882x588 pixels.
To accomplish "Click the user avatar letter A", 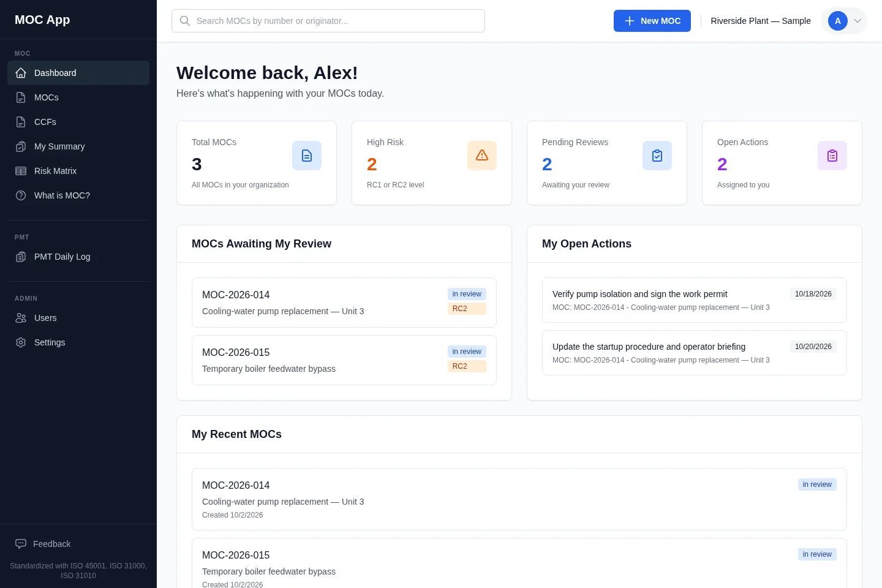I will pos(838,21).
